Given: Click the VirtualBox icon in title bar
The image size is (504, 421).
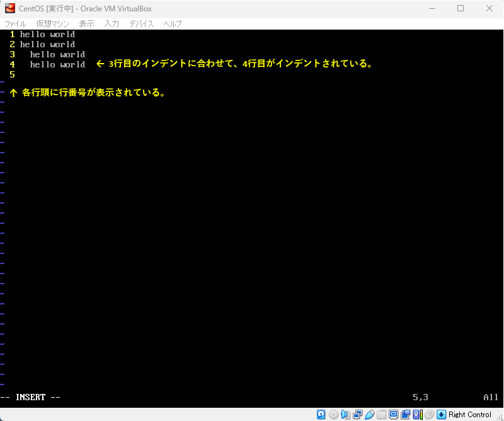Looking at the screenshot, I should point(10,8).
